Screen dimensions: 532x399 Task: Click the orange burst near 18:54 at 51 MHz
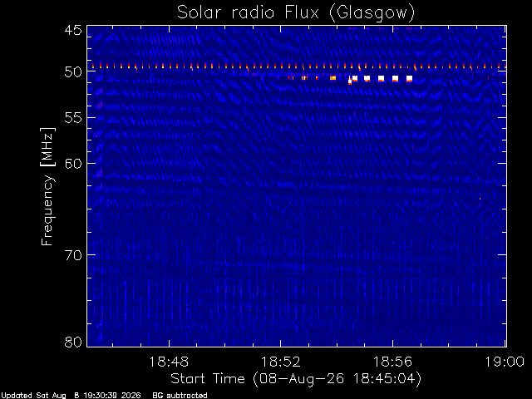click(332, 78)
